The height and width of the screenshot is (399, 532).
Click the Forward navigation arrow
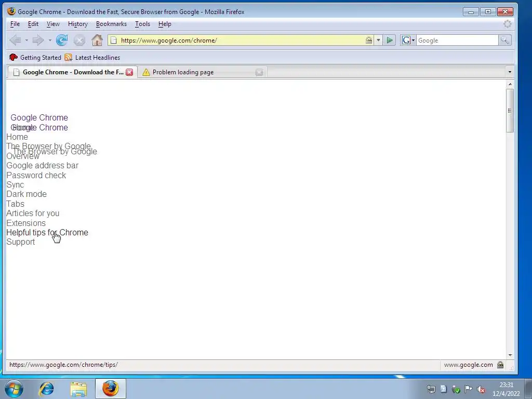(x=38, y=41)
